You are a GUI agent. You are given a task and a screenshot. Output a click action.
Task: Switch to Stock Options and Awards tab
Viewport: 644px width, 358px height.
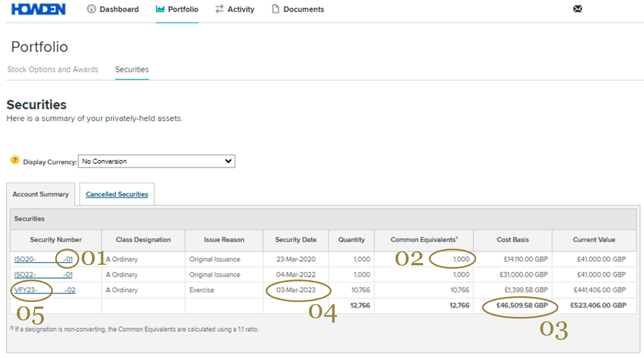[53, 69]
